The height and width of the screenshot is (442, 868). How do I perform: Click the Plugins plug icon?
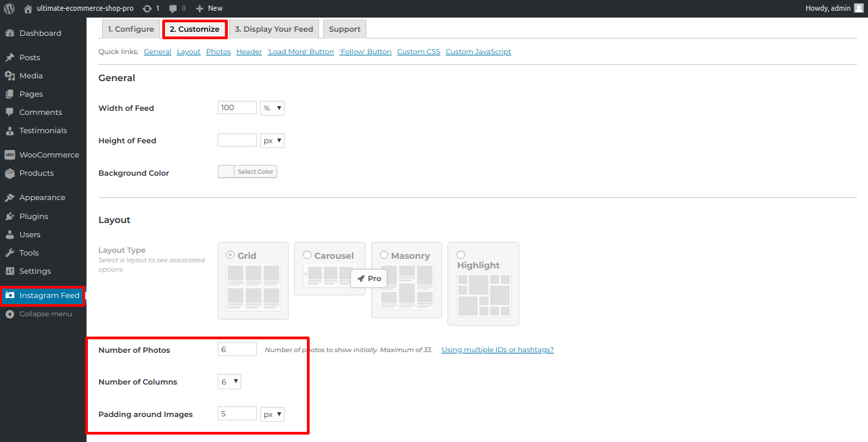9,216
